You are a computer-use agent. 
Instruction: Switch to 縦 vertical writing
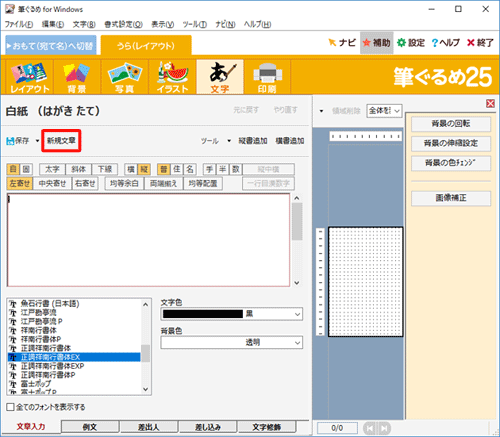(x=144, y=169)
